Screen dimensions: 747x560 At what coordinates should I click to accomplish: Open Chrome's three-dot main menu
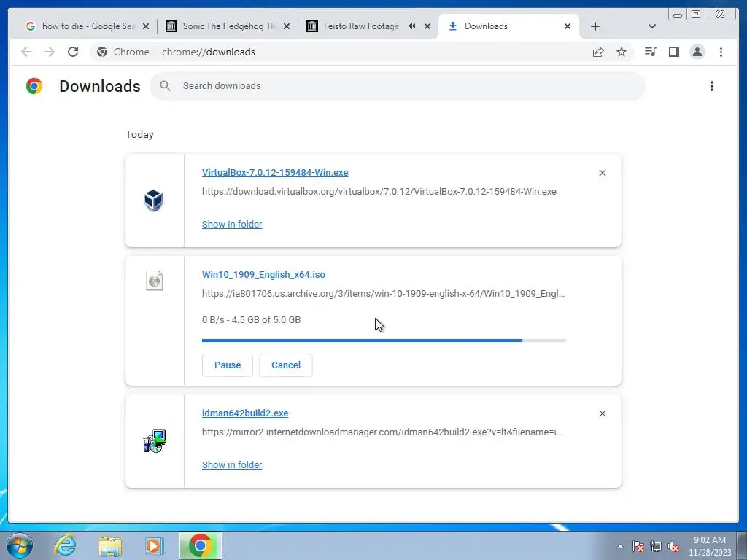click(721, 52)
